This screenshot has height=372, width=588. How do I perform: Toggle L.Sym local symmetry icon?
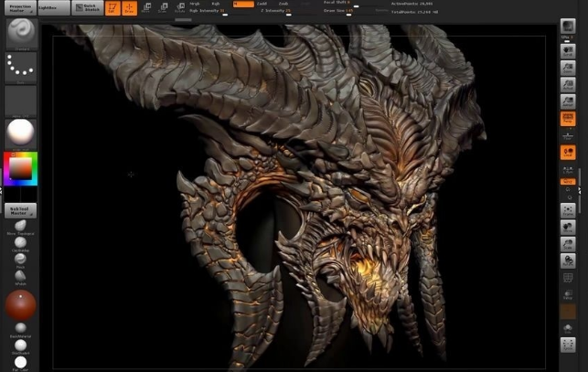coord(568,170)
